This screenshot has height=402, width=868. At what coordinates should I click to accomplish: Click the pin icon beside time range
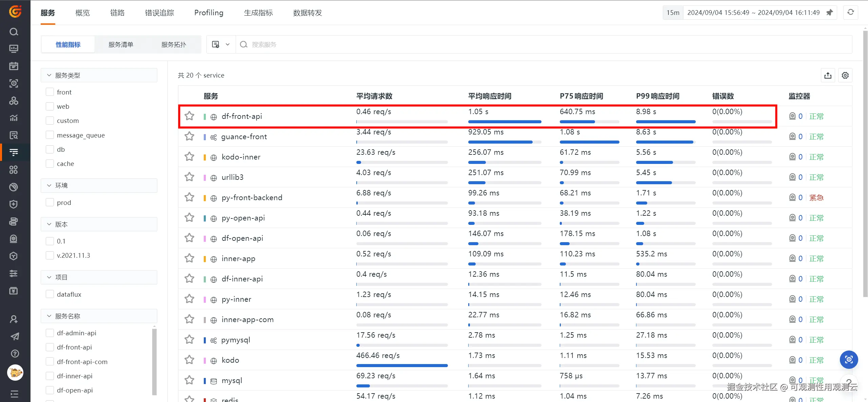(x=829, y=13)
